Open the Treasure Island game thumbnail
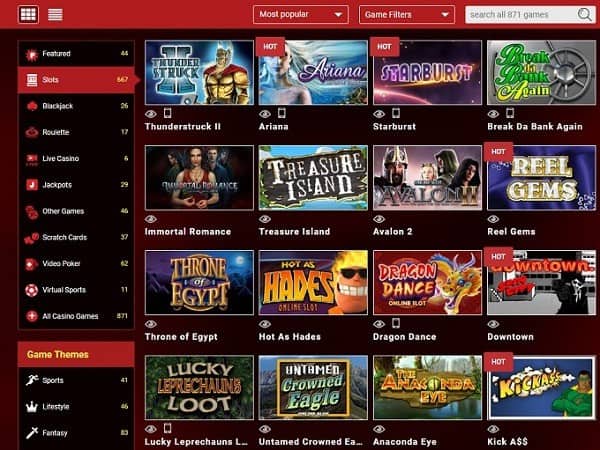 pos(313,178)
